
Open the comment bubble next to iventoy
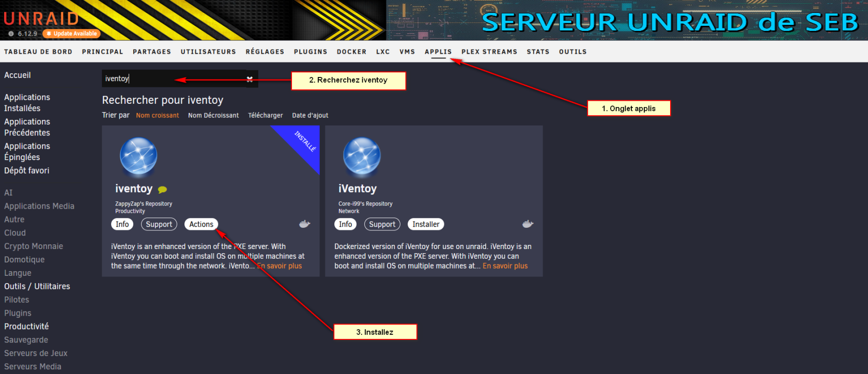pos(162,190)
